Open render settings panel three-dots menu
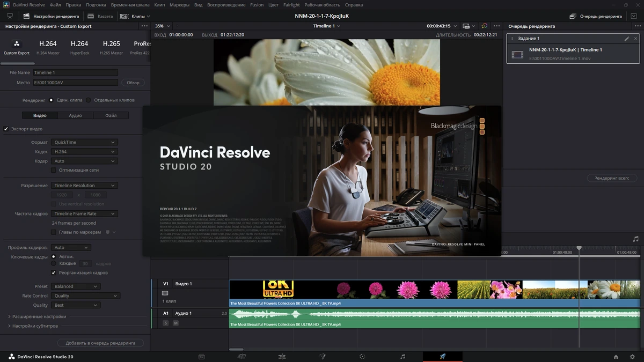This screenshot has height=362, width=644. [144, 26]
